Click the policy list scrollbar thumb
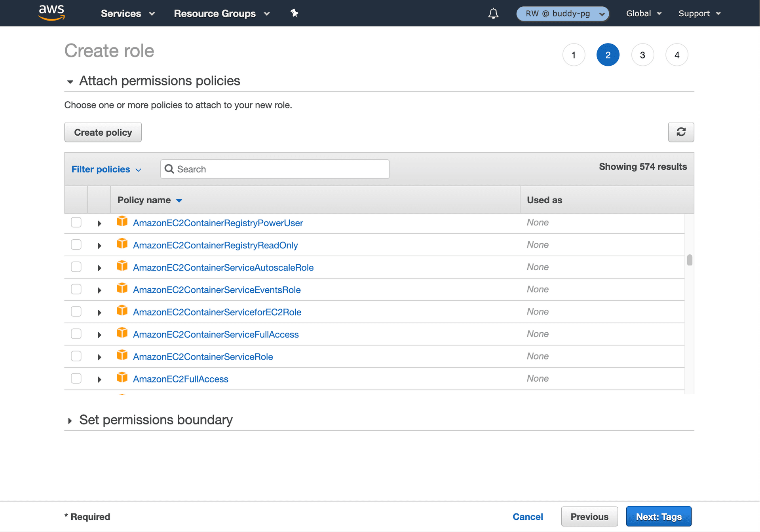Image resolution: width=760 pixels, height=532 pixels. (x=690, y=260)
